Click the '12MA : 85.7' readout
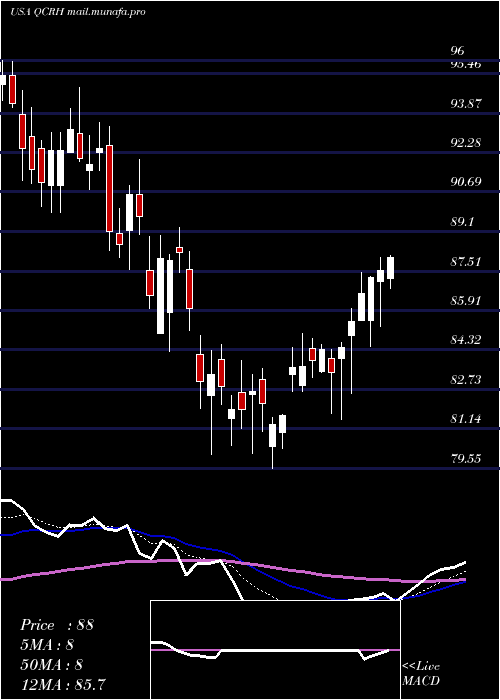Viewport: 500px width, 700px height. tap(63, 683)
